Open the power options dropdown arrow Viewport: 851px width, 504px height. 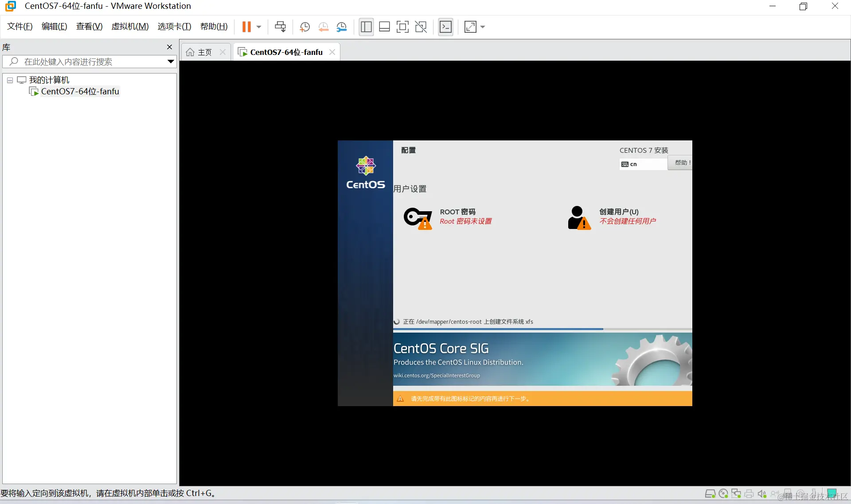pos(259,27)
